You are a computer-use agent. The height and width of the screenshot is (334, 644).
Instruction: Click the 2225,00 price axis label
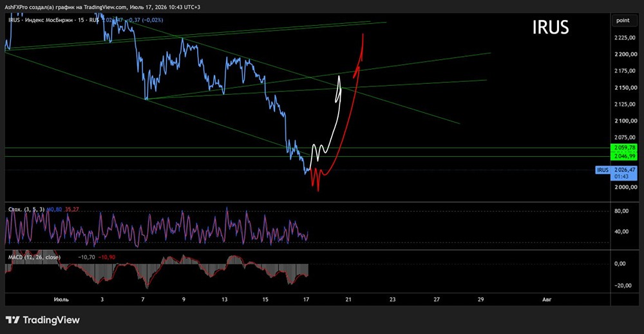click(x=625, y=38)
